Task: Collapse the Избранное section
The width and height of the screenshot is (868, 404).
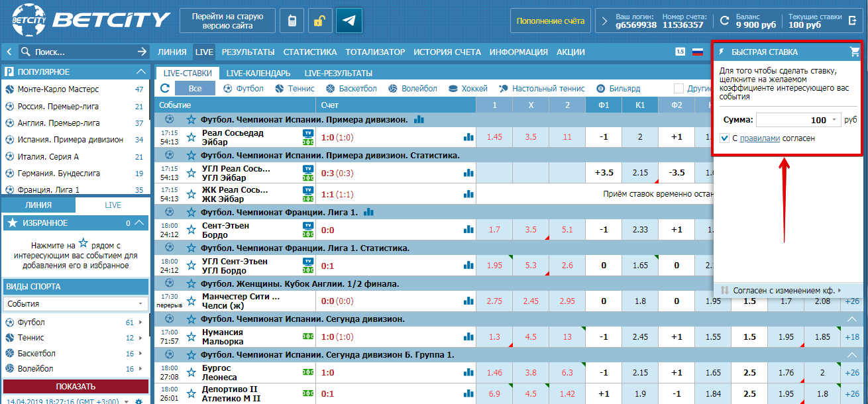Action: (139, 223)
